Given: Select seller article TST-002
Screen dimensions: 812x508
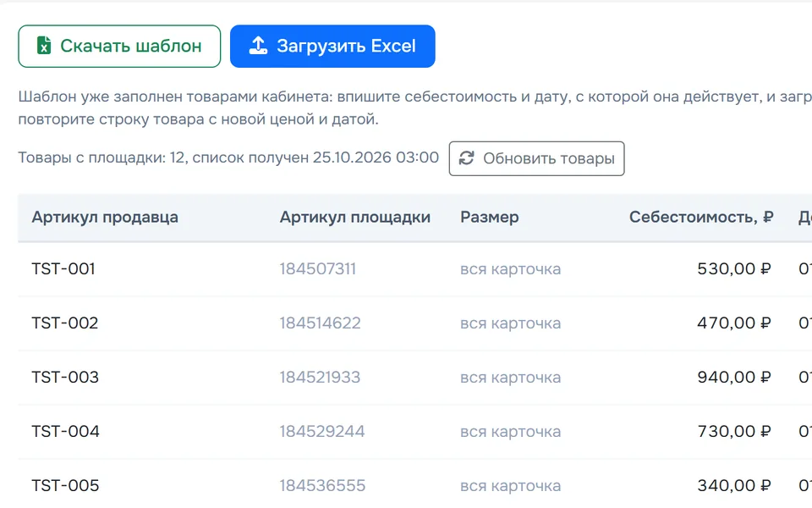Looking at the screenshot, I should coord(65,323).
